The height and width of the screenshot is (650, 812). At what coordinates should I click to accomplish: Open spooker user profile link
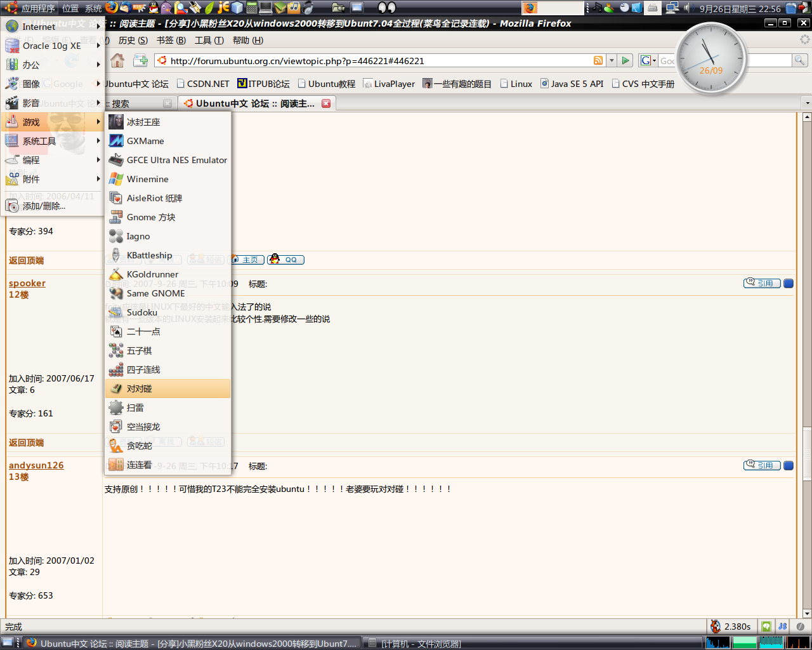27,283
